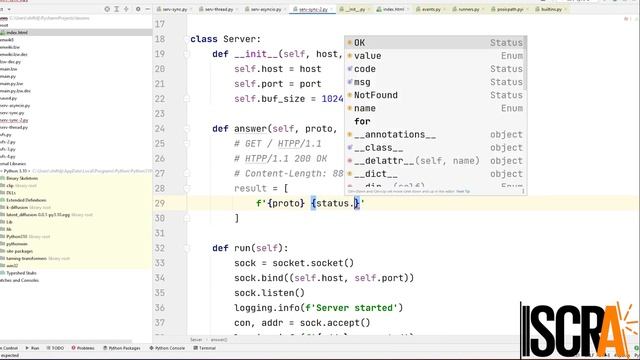Open project view dropdown arrow

(x=9, y=9)
